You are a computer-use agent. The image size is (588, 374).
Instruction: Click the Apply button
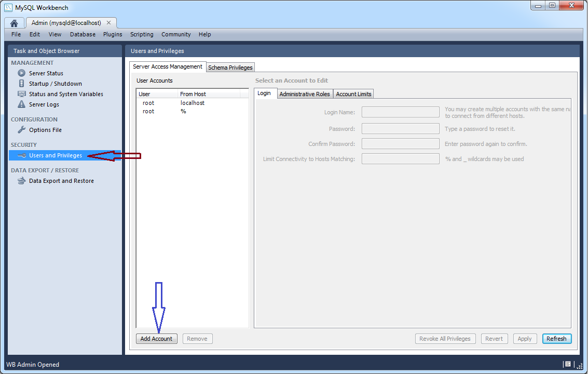tap(525, 339)
